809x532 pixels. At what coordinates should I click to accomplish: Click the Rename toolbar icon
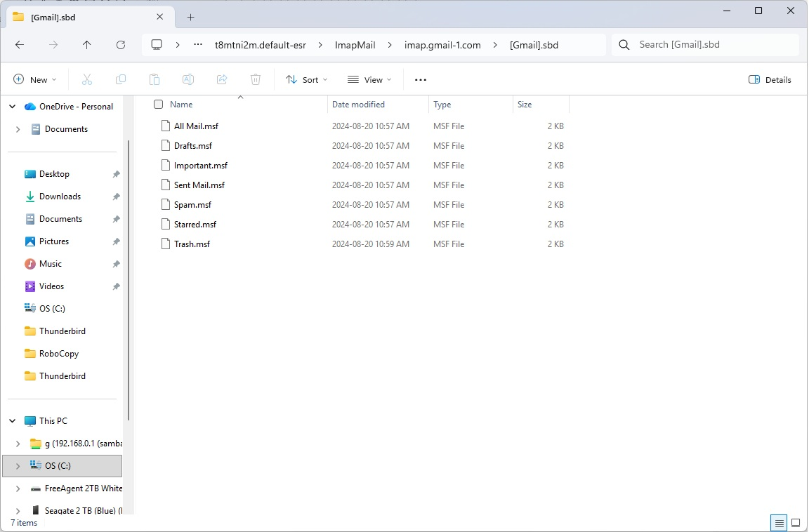pyautogui.click(x=188, y=80)
